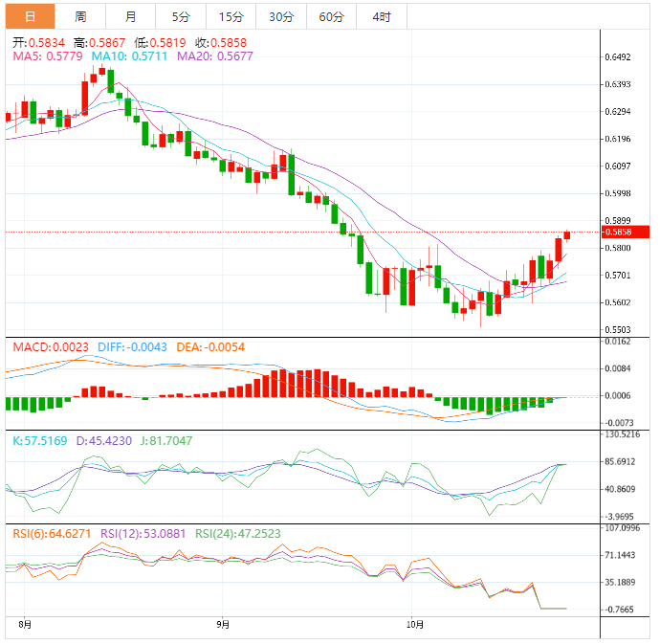
Task: Click the -0.7665 RSI axis label
Action: click(x=618, y=610)
